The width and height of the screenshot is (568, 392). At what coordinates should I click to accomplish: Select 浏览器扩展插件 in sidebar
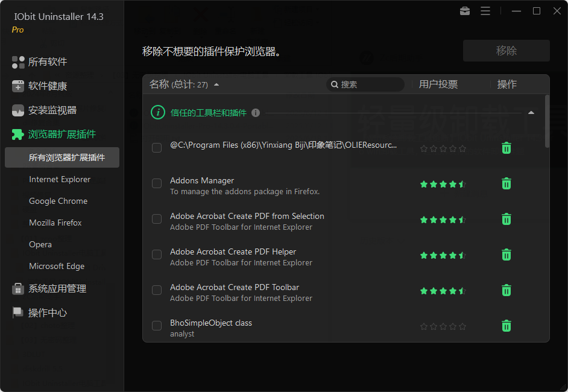[62, 134]
